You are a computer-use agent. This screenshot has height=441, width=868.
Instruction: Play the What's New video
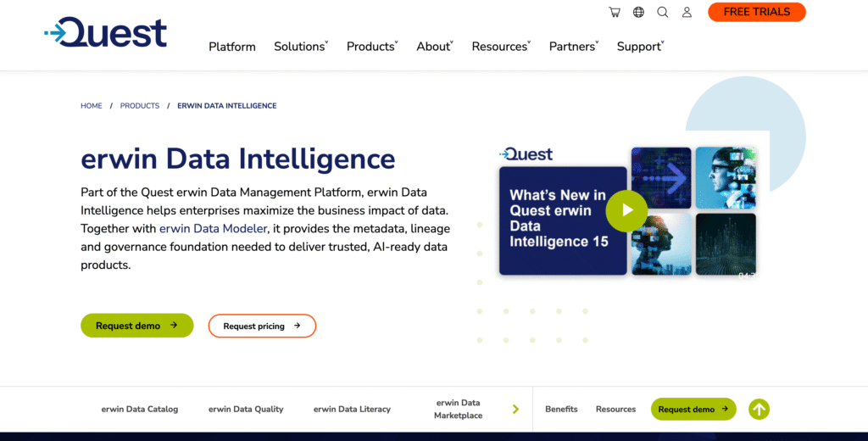(626, 210)
